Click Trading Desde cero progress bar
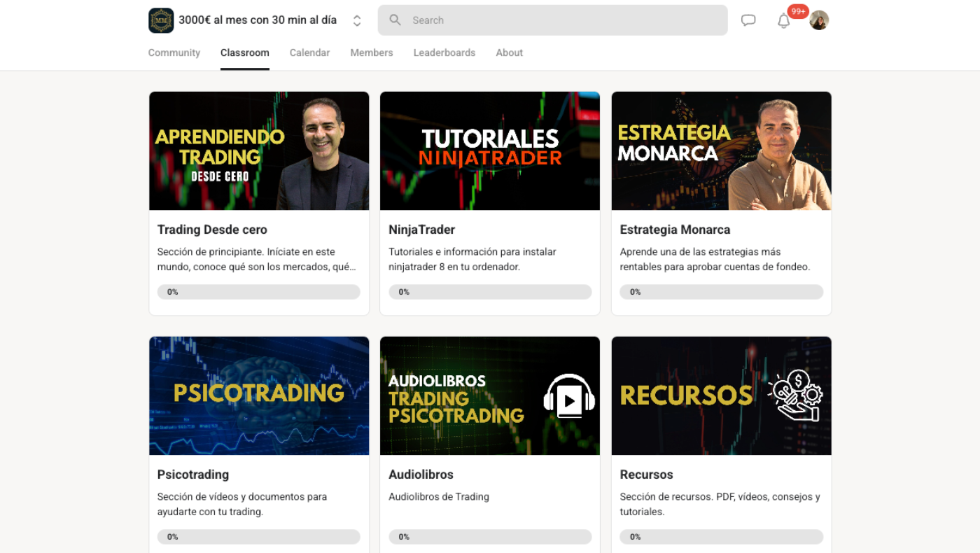Screen dimensions: 980x553 click(x=259, y=292)
